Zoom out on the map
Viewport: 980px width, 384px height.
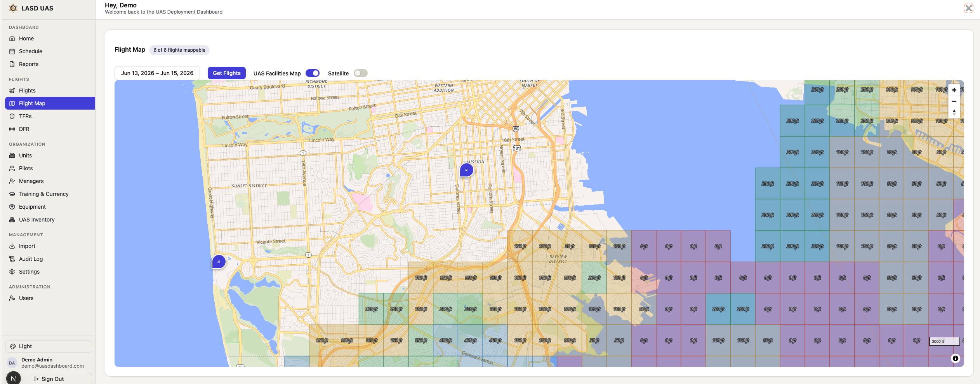[954, 101]
